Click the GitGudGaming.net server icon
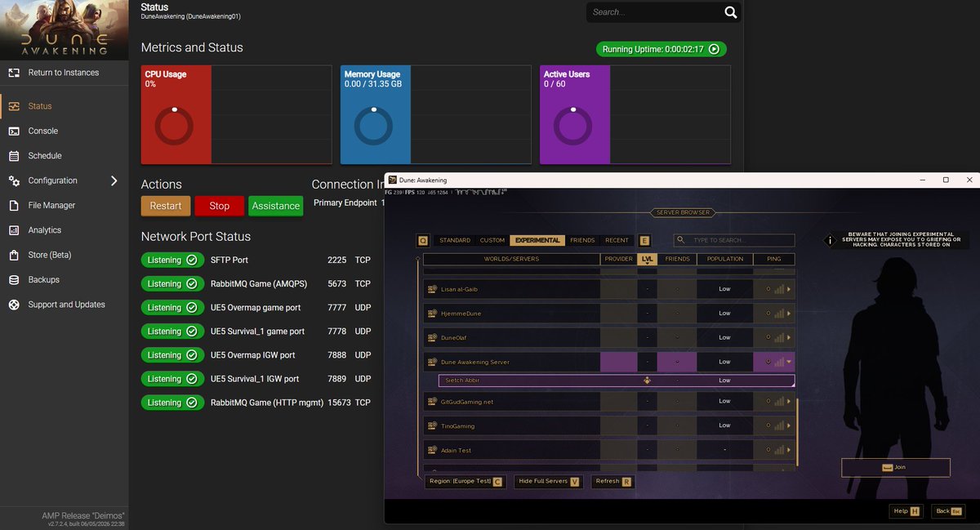 (x=432, y=401)
